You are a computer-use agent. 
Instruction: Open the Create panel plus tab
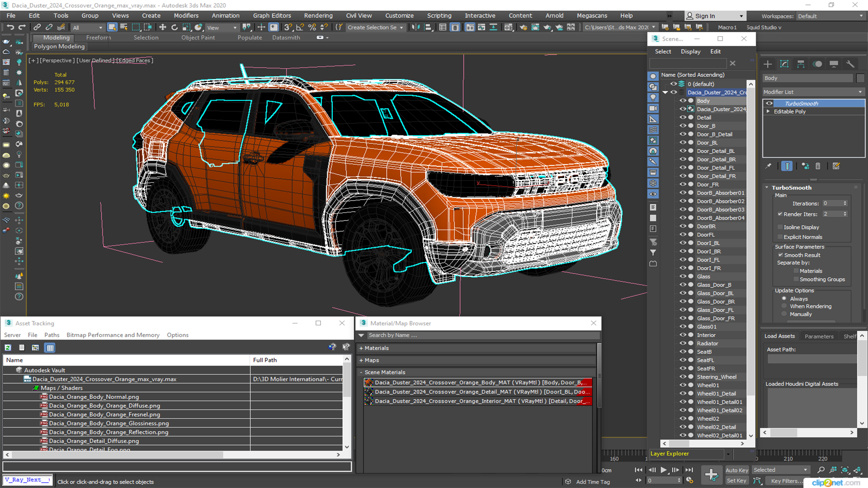768,64
